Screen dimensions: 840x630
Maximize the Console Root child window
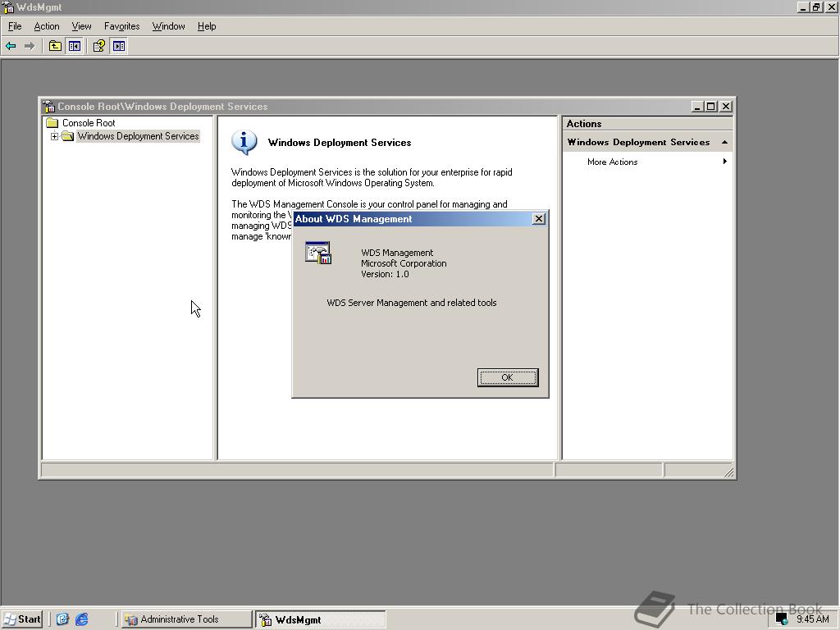710,107
